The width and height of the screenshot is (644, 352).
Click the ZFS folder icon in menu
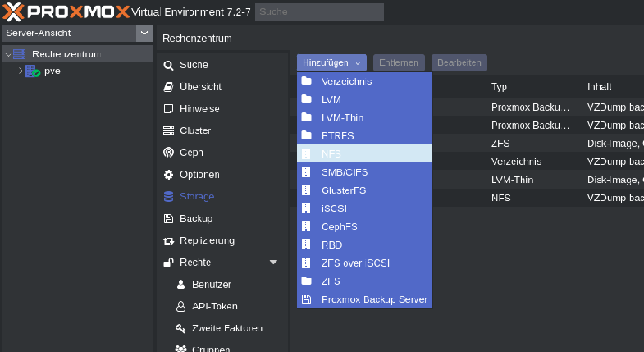click(306, 281)
